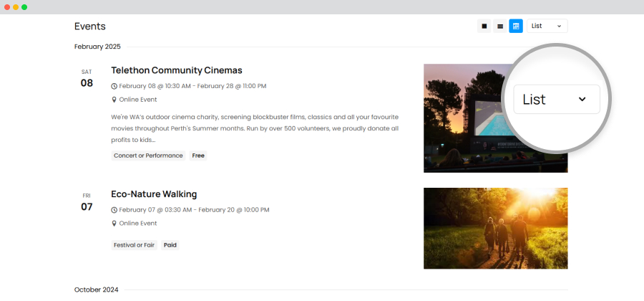The width and height of the screenshot is (644, 301).
Task: Close the window with the red button
Action: click(7, 7)
